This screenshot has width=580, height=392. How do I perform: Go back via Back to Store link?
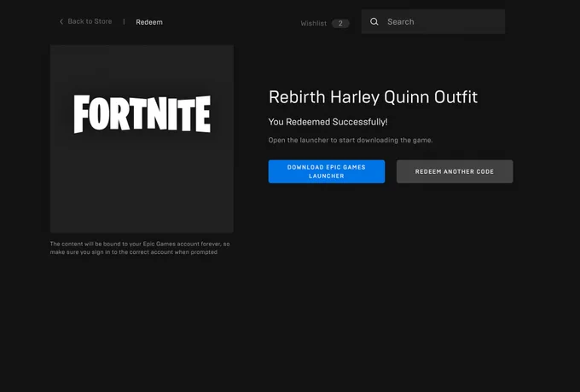(x=90, y=21)
